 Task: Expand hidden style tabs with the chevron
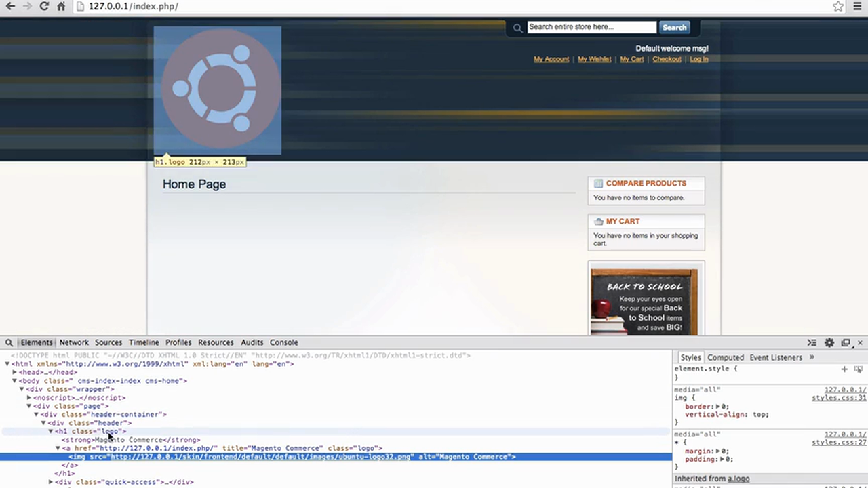pyautogui.click(x=812, y=357)
